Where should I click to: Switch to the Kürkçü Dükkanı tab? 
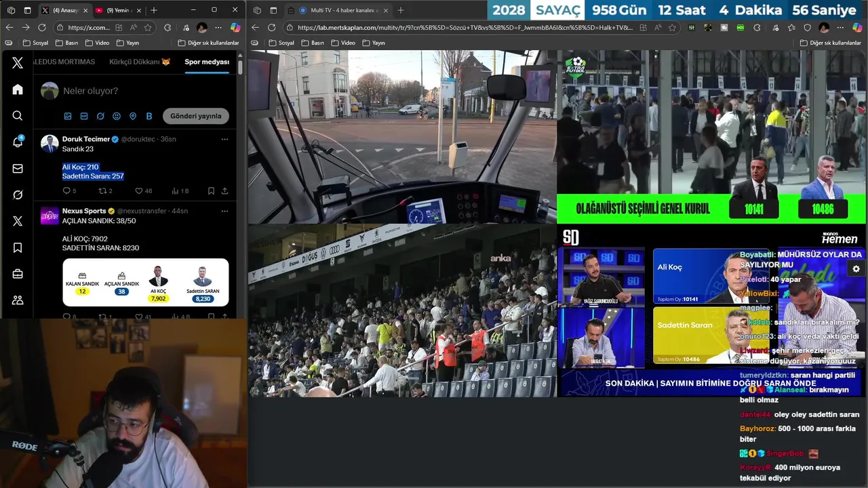pyautogui.click(x=140, y=62)
